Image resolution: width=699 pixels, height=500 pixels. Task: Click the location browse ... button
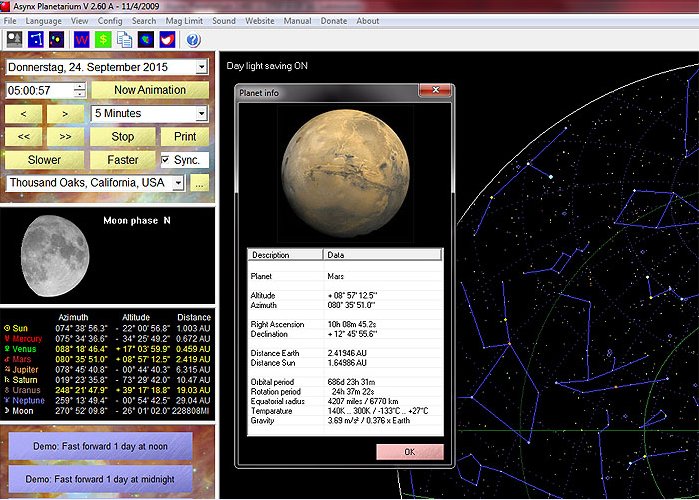point(199,183)
